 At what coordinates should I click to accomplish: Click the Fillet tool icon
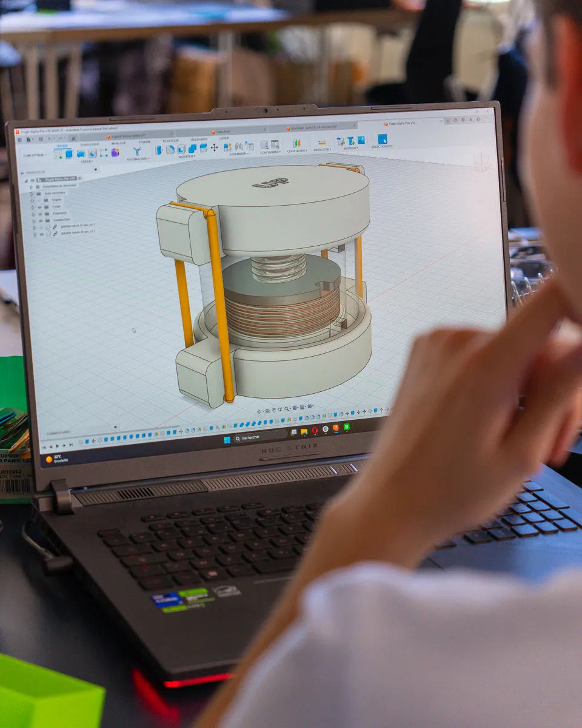[x=170, y=149]
